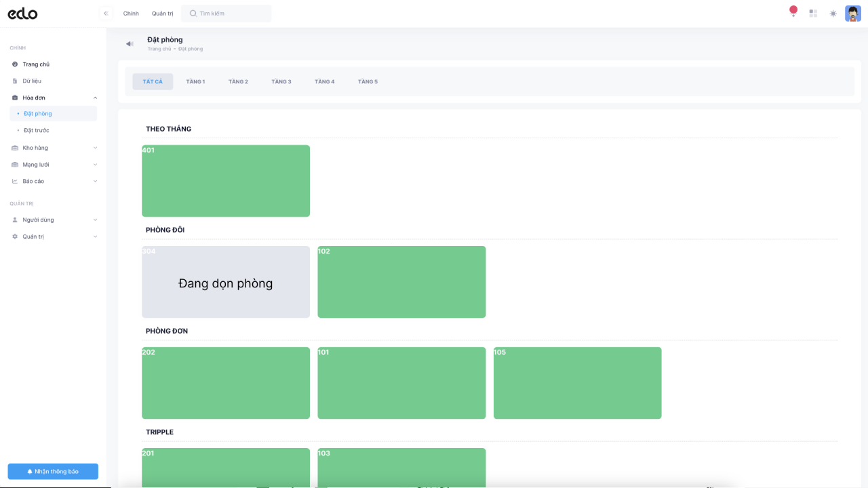
Task: Click the eclo logo
Action: coord(22,14)
